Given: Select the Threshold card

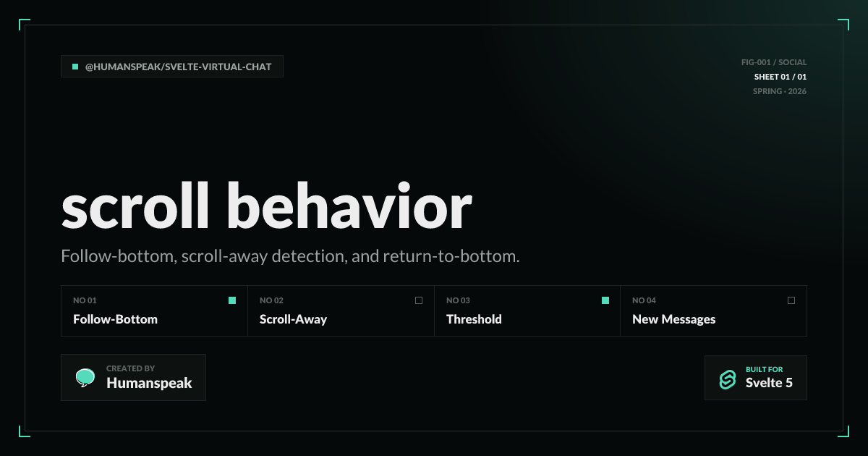Looking at the screenshot, I should [x=527, y=311].
